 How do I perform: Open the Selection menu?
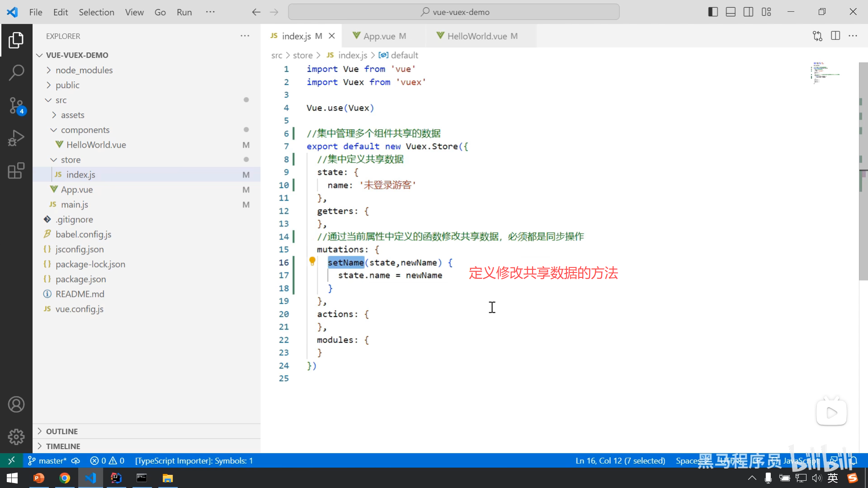tap(96, 12)
